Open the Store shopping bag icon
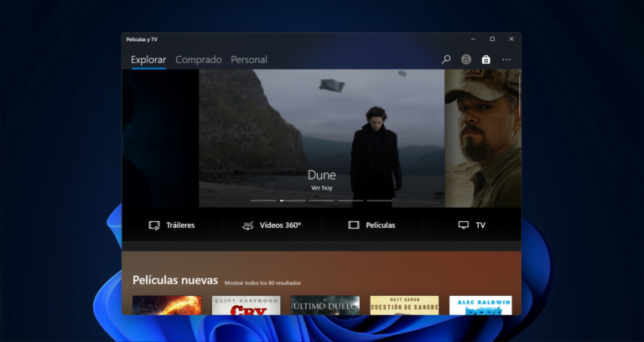Viewport: 644px width, 342px height. click(x=486, y=60)
